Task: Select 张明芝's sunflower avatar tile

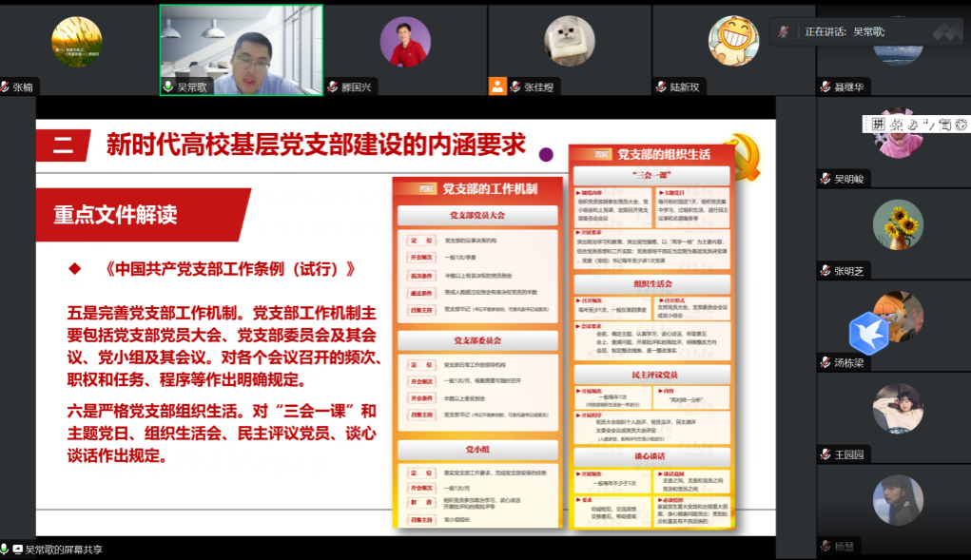Action: pyautogui.click(x=897, y=224)
